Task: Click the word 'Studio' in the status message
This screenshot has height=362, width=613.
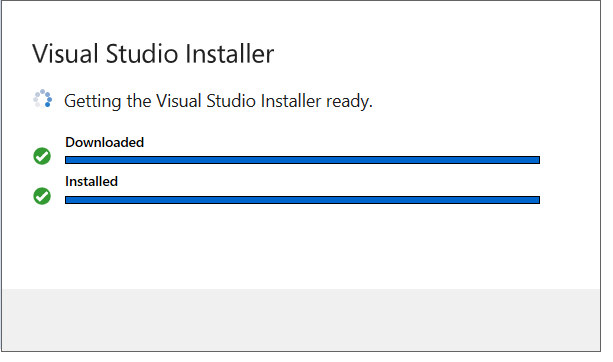Action: 231,101
